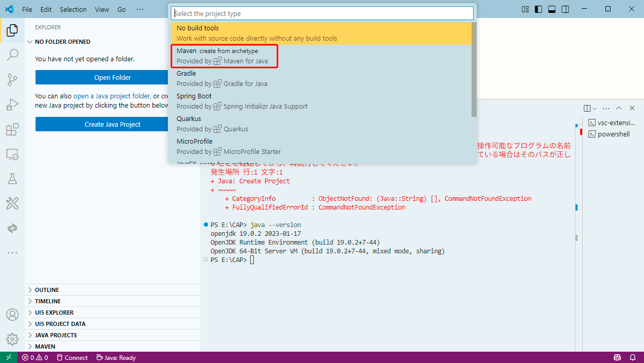The height and width of the screenshot is (363, 644).
Task: Toggle the secondary side bar layout icon
Action: tap(565, 9)
